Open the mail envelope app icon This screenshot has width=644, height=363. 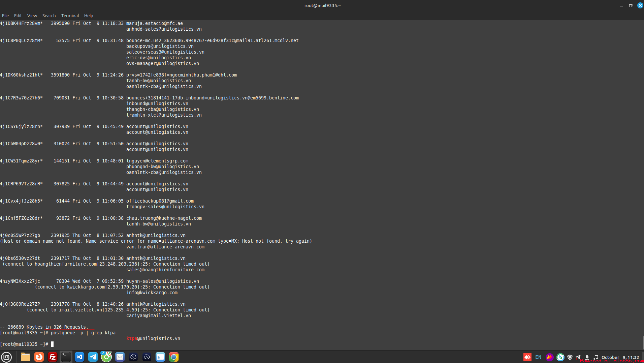point(120,357)
